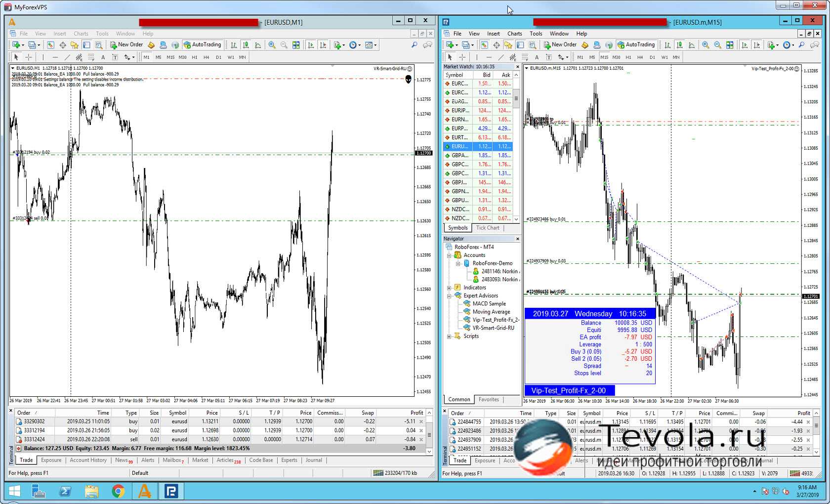830x504 pixels.
Task: Switch to Account History tab in left terminal
Action: point(88,460)
